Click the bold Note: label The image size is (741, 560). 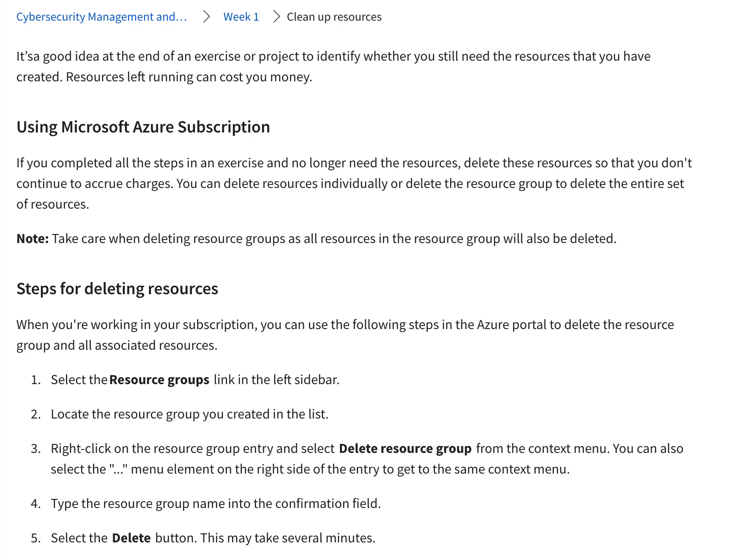click(33, 239)
